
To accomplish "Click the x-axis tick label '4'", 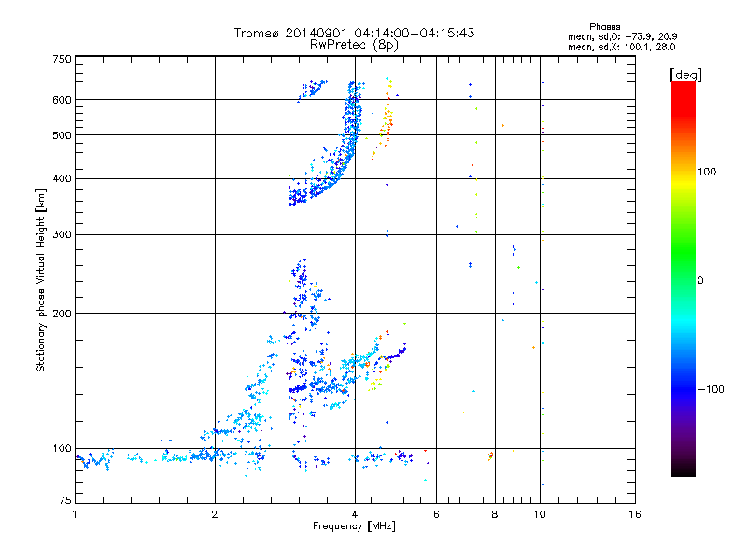I will pos(355,514).
